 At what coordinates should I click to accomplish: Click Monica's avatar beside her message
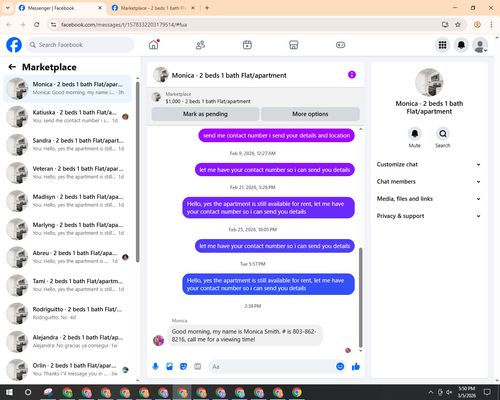(x=158, y=340)
